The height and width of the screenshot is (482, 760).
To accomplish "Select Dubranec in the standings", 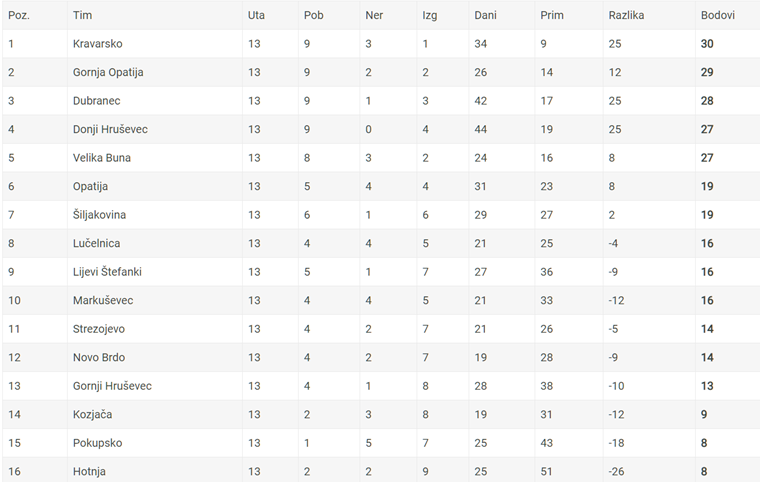I will tap(96, 101).
